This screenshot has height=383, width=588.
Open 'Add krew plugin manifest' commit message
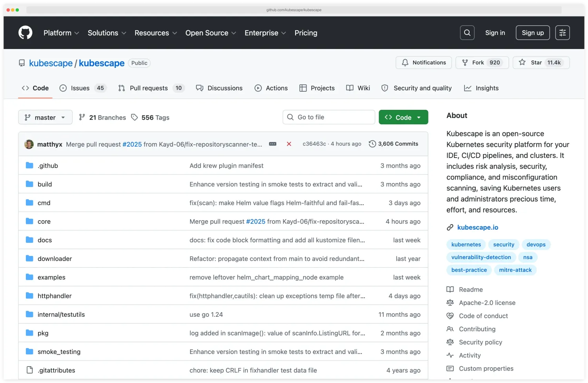(227, 165)
